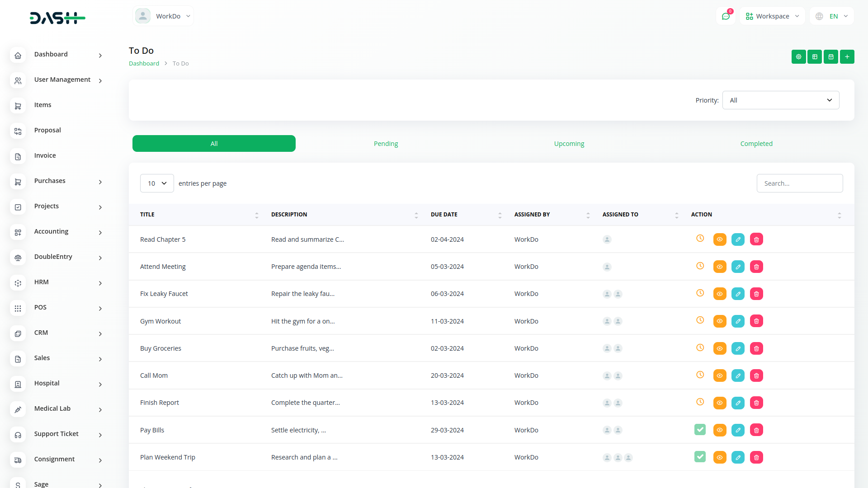Image resolution: width=868 pixels, height=488 pixels.
Task: Delete the Read Chapter 5 task
Action: (756, 239)
